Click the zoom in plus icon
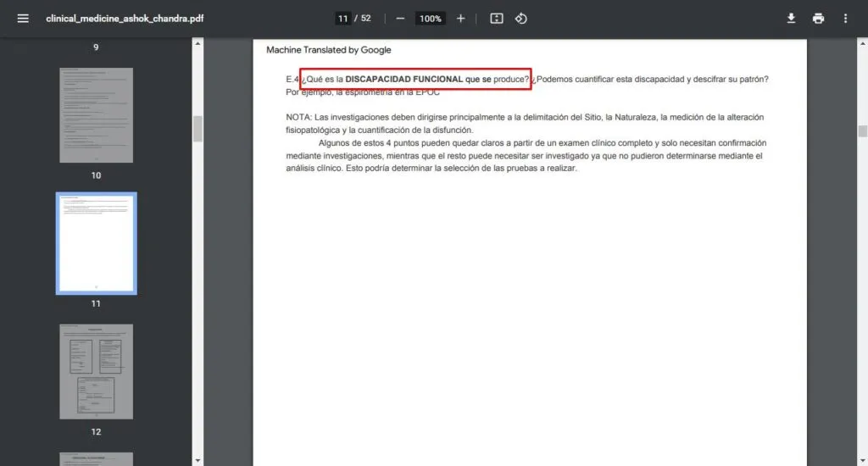The height and width of the screenshot is (466, 868). tap(460, 19)
